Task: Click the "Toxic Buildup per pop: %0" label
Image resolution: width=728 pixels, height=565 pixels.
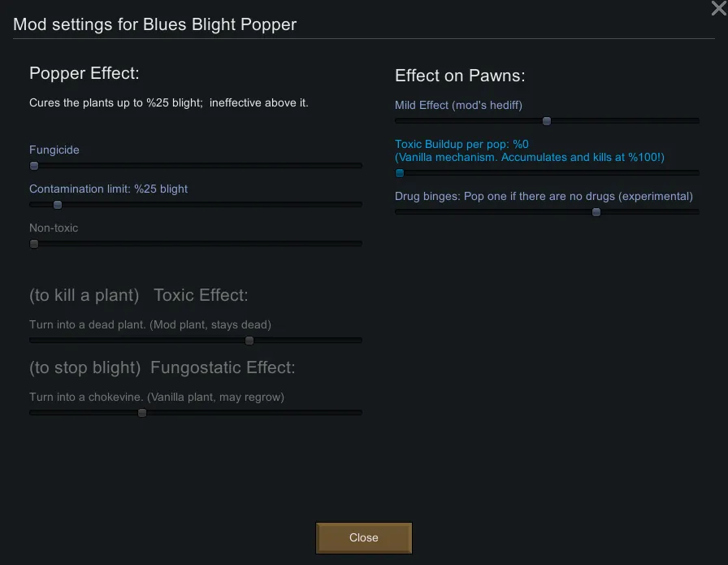Action: [x=461, y=144]
